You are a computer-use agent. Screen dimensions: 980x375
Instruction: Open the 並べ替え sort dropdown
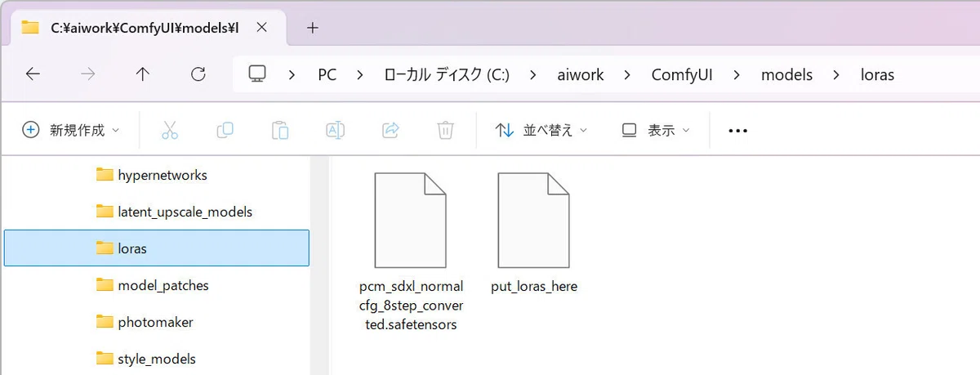point(541,130)
